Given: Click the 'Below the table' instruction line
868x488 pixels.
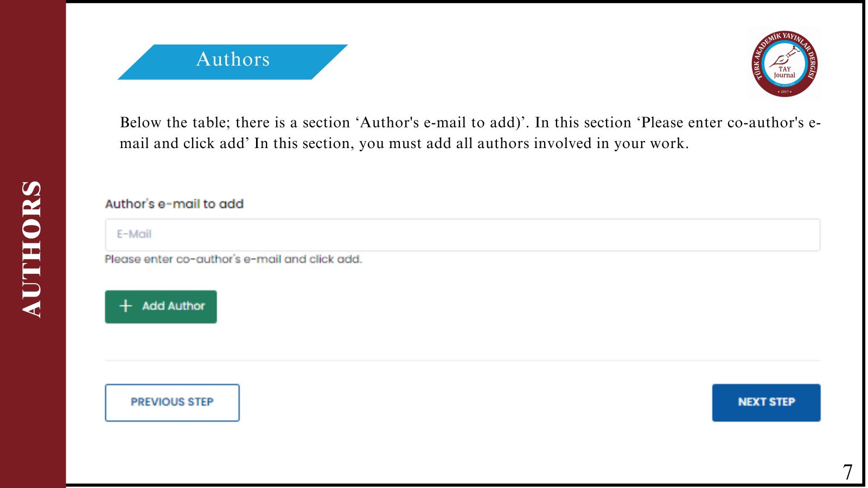Looking at the screenshot, I should (470, 123).
